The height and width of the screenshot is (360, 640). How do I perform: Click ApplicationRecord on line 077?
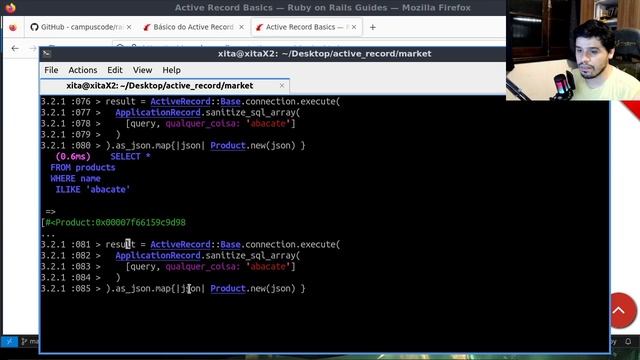158,112
